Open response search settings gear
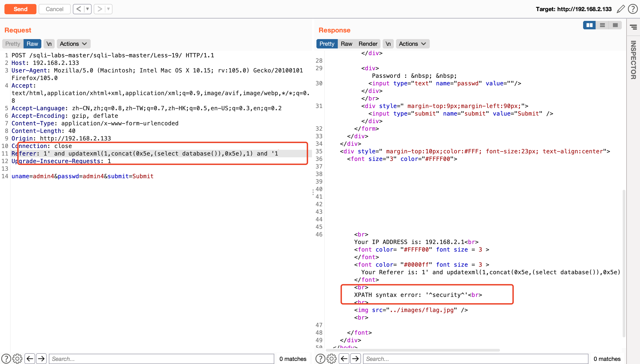Screen dimensions: 640x364 pos(332,359)
